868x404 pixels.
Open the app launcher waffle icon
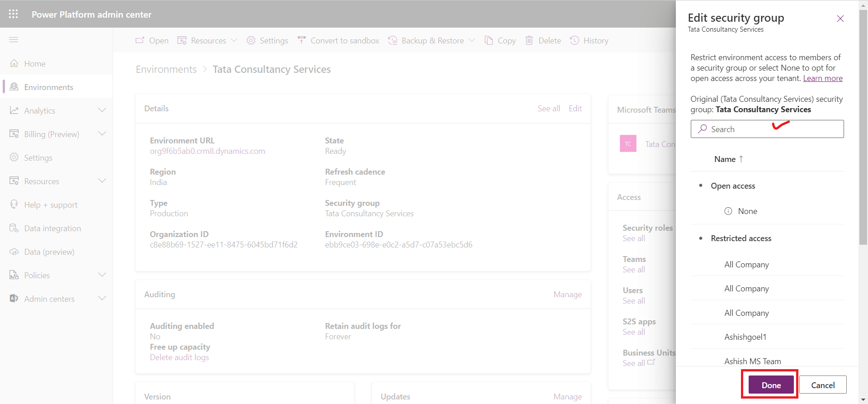pos(14,14)
